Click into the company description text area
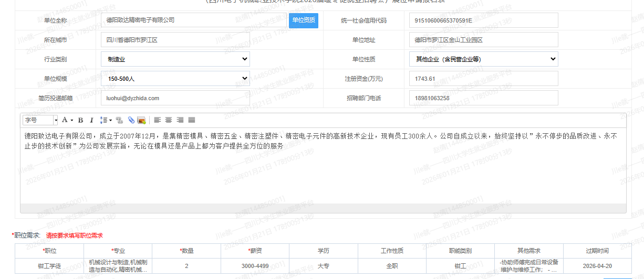This screenshot has height=279, width=644. coord(323,166)
